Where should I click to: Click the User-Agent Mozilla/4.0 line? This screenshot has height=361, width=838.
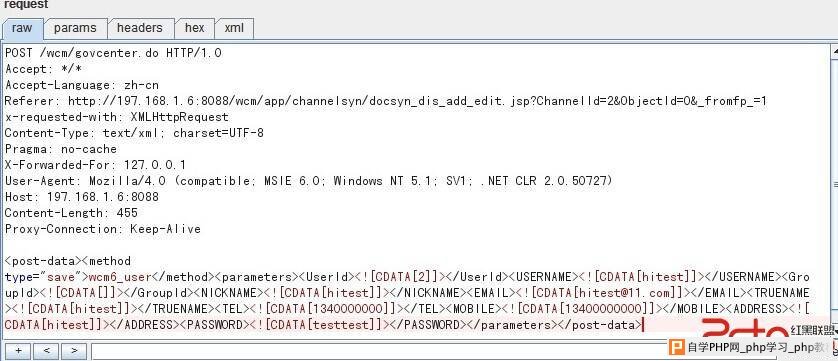point(308,181)
